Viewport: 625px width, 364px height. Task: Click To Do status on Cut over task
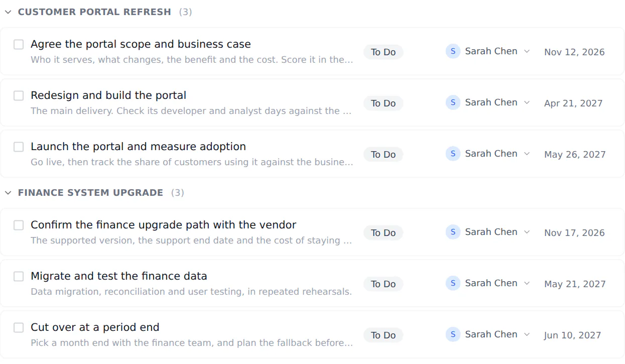point(383,335)
